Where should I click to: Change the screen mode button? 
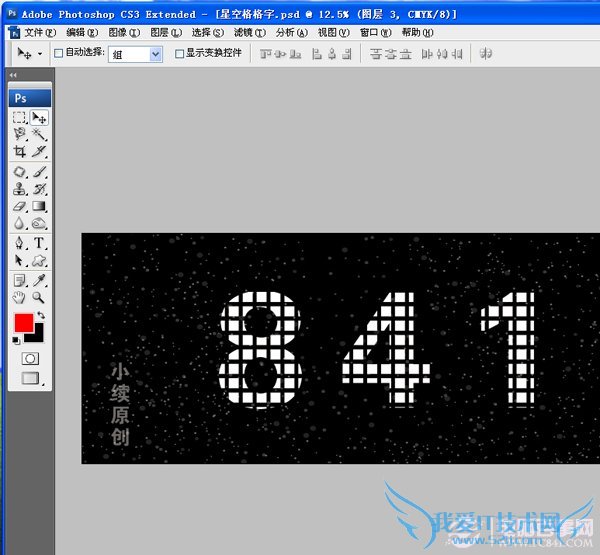30,378
